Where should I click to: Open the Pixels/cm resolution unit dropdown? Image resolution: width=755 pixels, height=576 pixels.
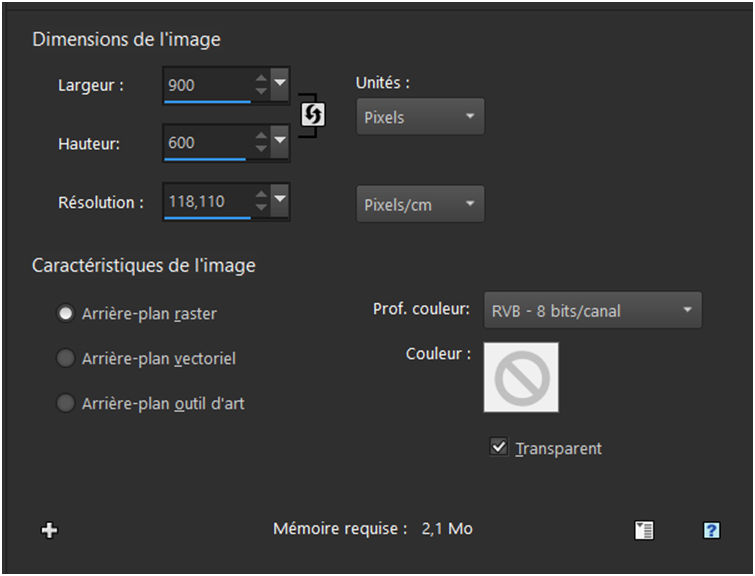[x=420, y=205]
